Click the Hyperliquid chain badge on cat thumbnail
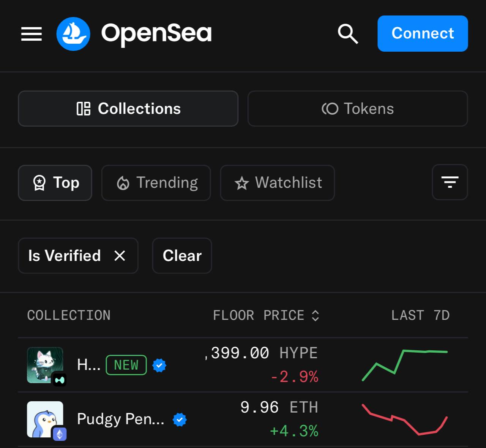 pos(60,380)
